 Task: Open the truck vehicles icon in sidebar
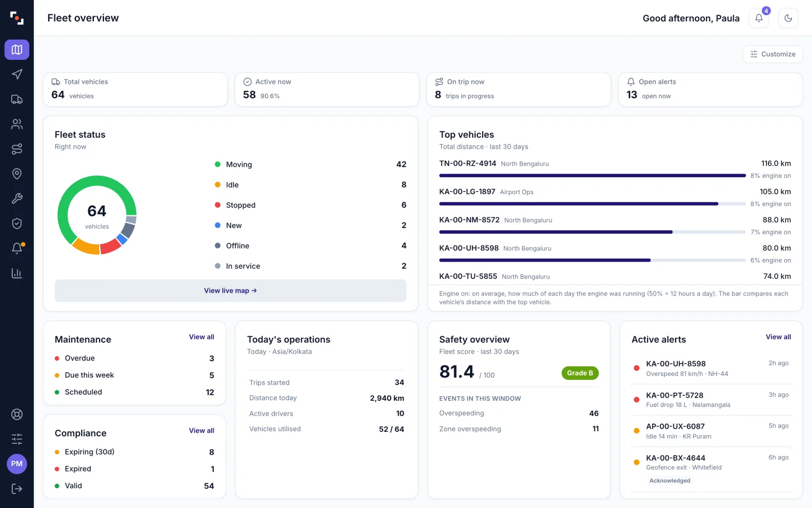pyautogui.click(x=17, y=100)
